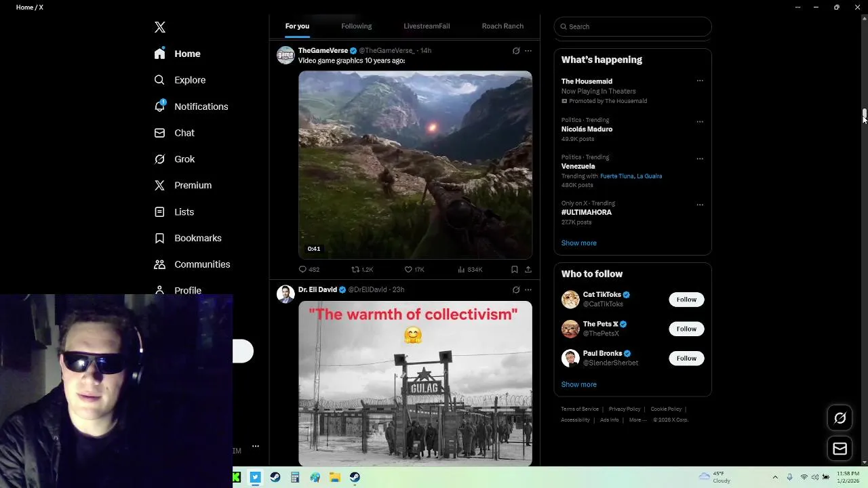868x488 pixels.
Task: Open Dr. Eli David display name link
Action: tap(317, 289)
